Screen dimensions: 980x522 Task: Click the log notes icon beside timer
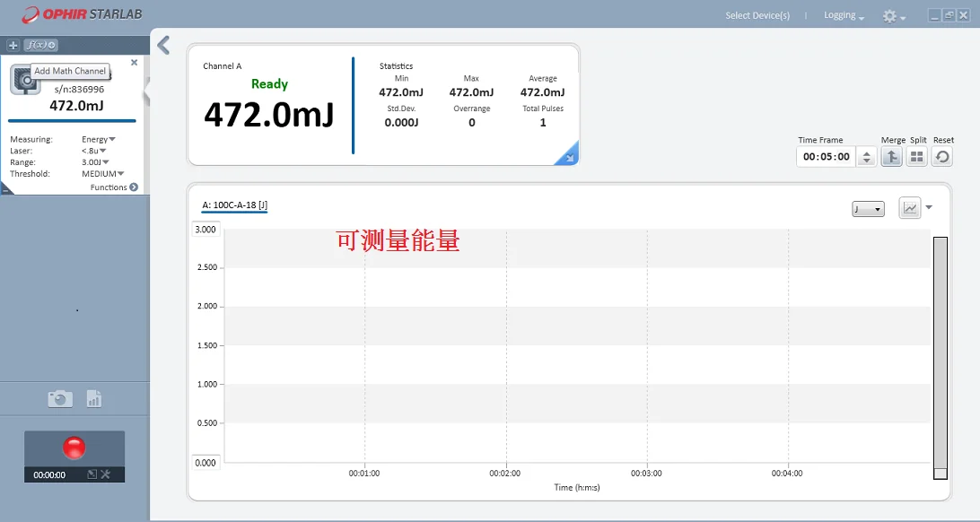pyautogui.click(x=92, y=474)
